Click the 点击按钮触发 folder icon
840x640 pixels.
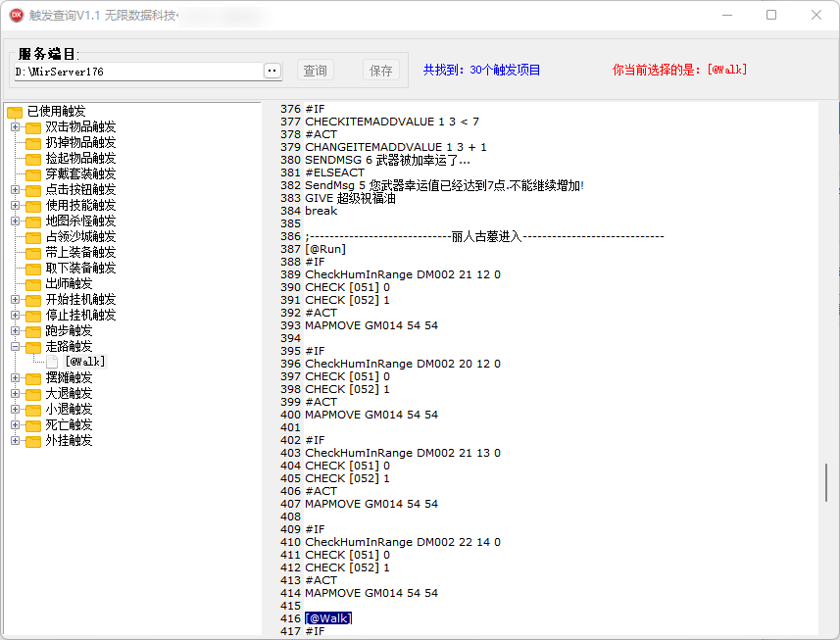[x=33, y=190]
